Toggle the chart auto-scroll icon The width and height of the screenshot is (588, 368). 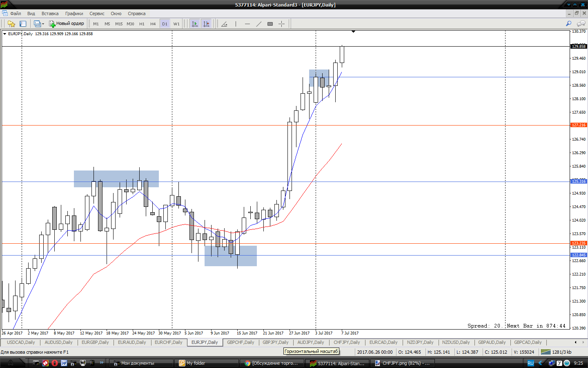click(195, 24)
